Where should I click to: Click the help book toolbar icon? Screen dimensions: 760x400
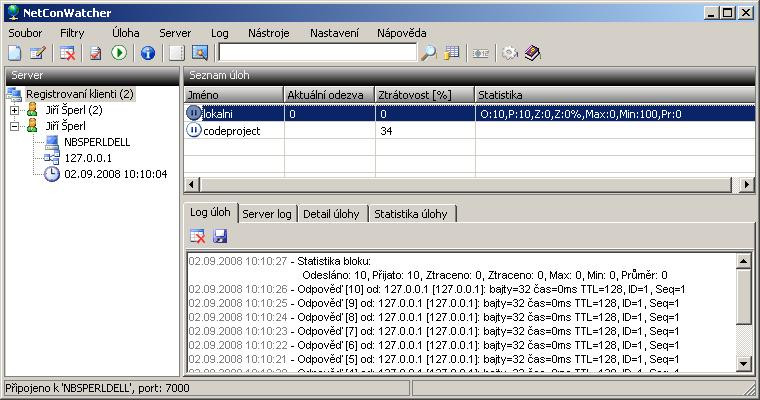tap(533, 53)
